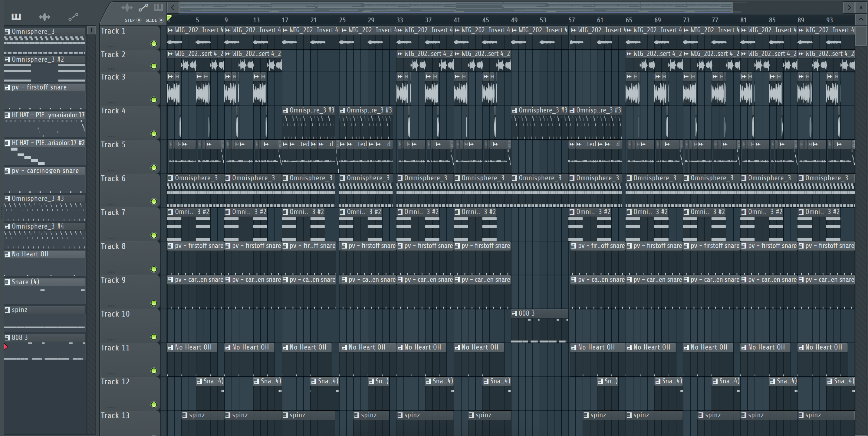Image resolution: width=868 pixels, height=436 pixels.
Task: Open clip menu icon of first Sna..4) clip, Track 12
Action: (199, 381)
